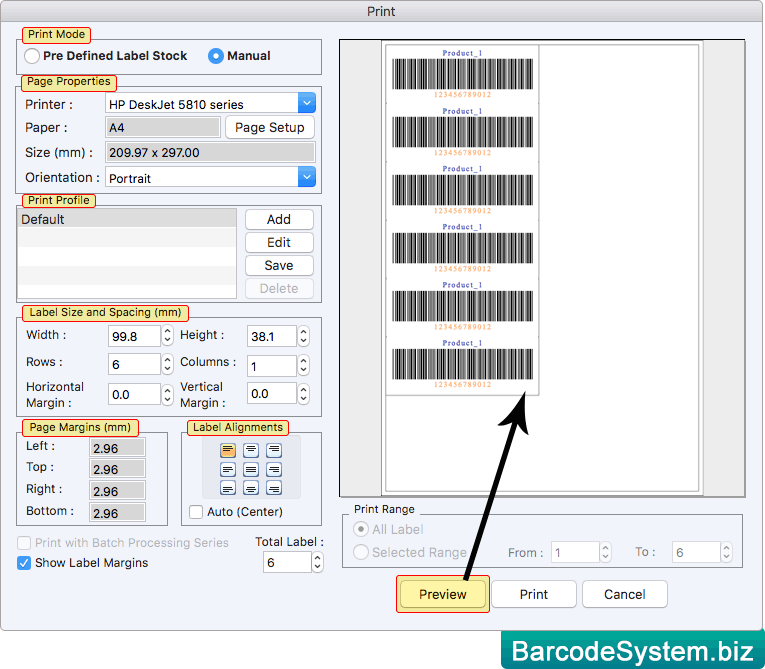Image resolution: width=765 pixels, height=669 pixels.
Task: Click the Left page margin field
Action: 117,447
